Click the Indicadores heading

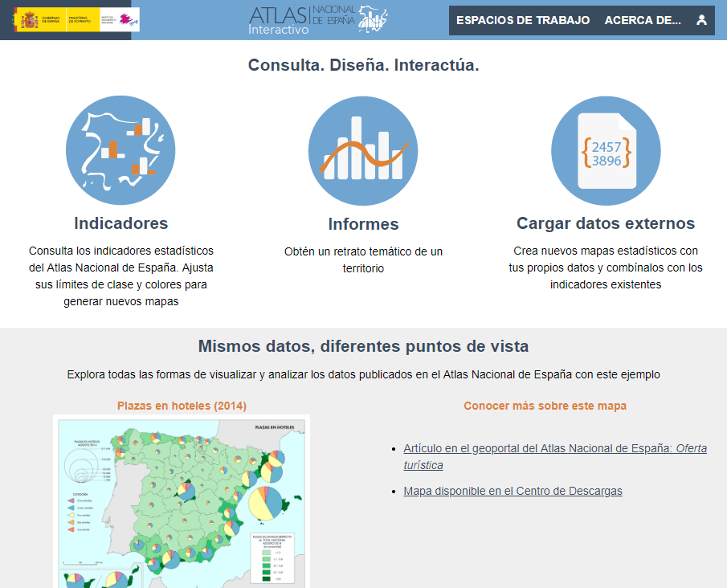[x=121, y=223]
